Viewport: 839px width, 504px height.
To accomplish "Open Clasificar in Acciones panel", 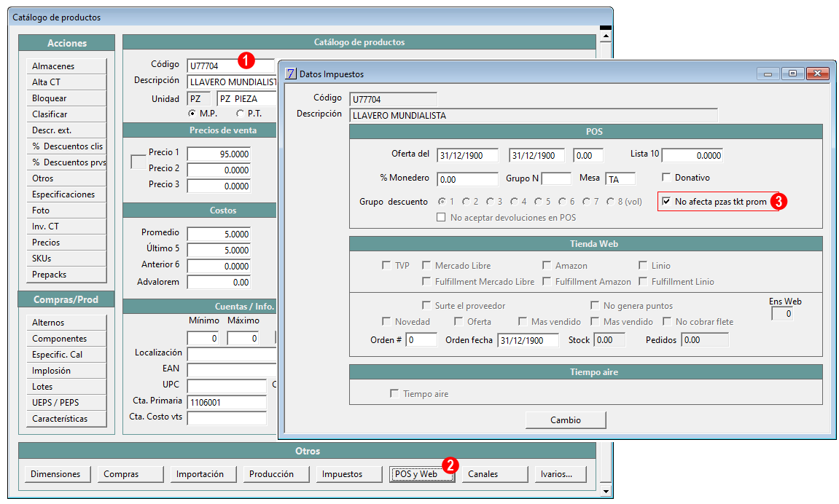I will click(x=66, y=114).
